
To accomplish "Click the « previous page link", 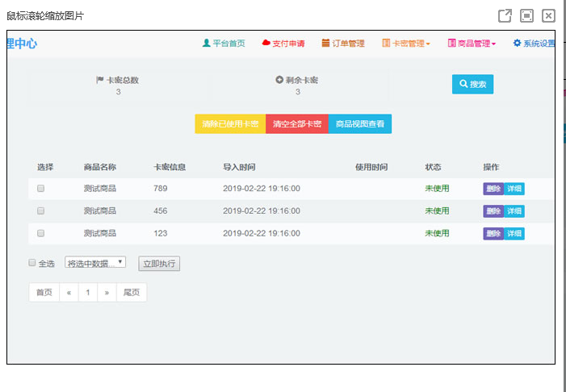I will 69,292.
